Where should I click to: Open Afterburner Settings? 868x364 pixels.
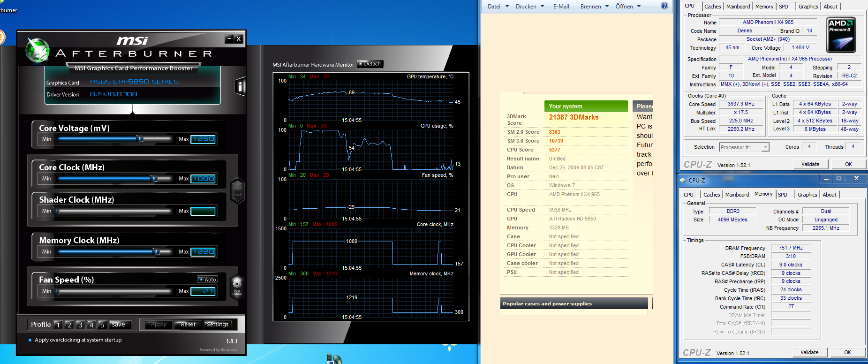[x=218, y=324]
